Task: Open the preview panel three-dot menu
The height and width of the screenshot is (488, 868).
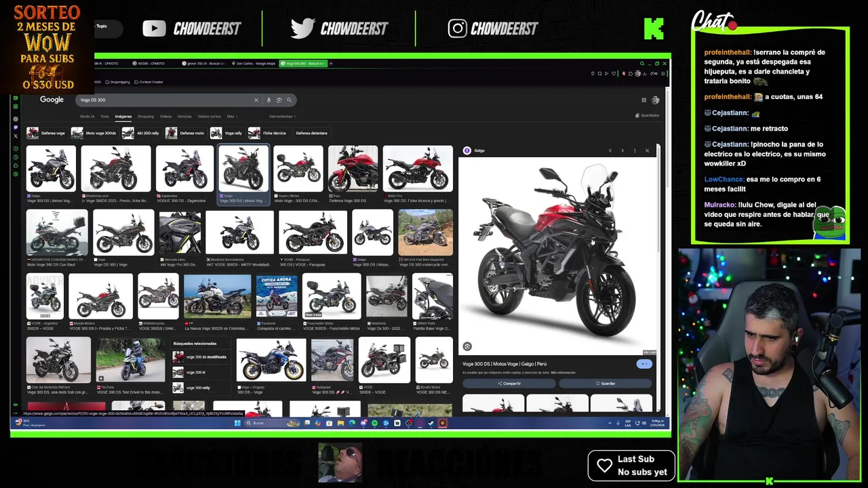Action: pos(635,150)
